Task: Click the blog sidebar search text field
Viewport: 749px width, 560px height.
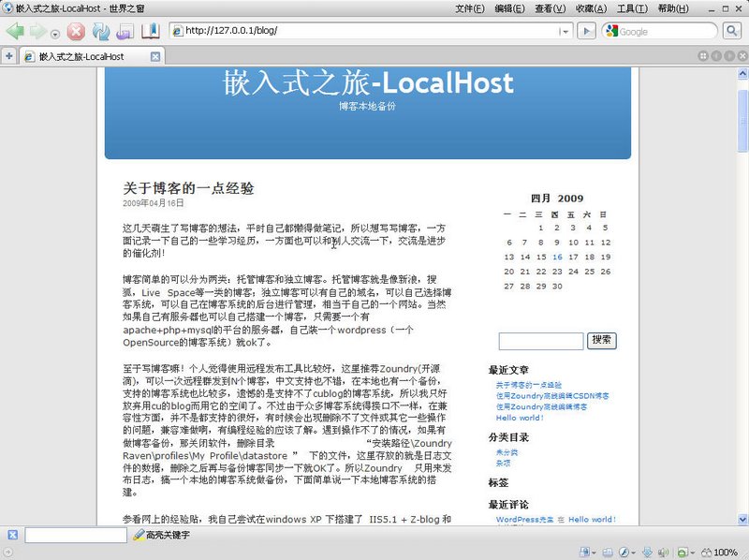Action: point(541,341)
